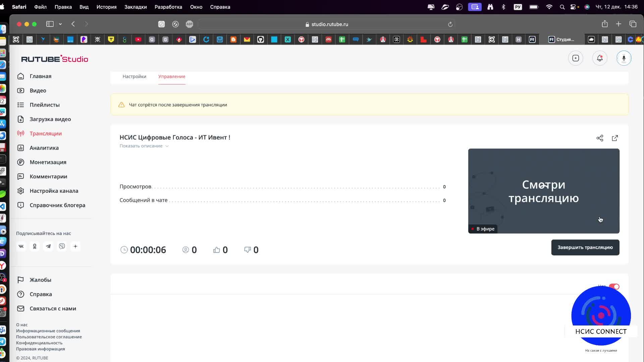Click the Dzen star social icon
This screenshot has height=362, width=644.
(75, 246)
